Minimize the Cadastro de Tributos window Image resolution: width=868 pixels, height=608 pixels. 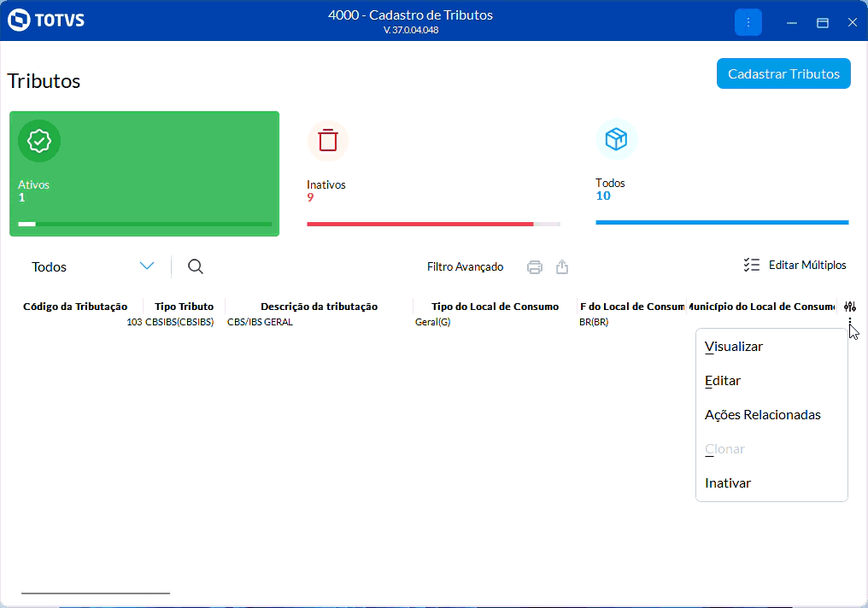click(792, 23)
